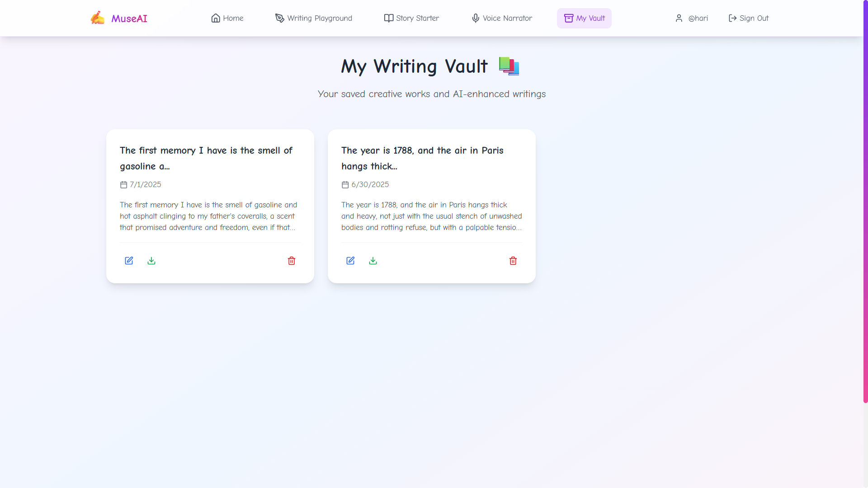868x488 pixels.
Task: Edit the gasoline memory story
Action: [x=129, y=261]
